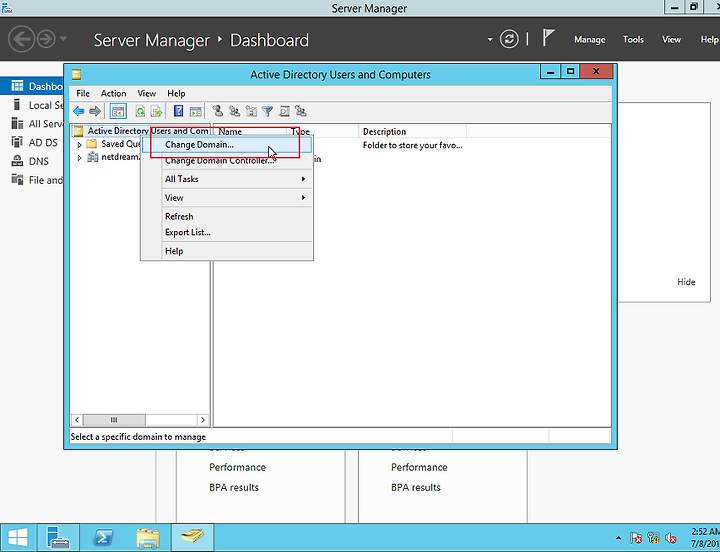720x552 pixels.
Task: Open the blue Help question mark icon
Action: tap(179, 111)
